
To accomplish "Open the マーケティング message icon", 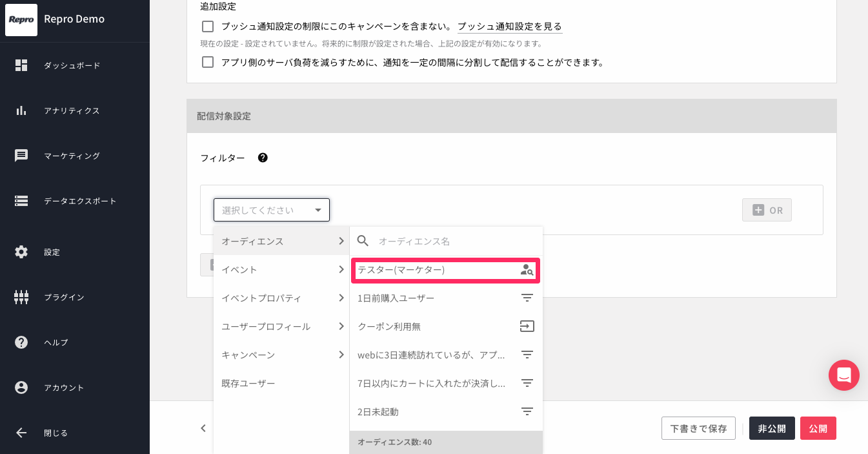I will click(21, 156).
